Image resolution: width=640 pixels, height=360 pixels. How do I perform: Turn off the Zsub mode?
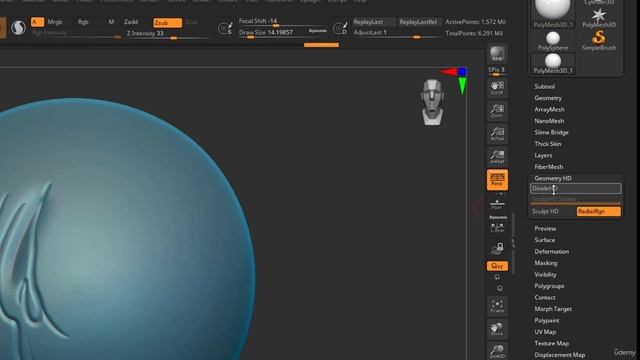point(167,23)
